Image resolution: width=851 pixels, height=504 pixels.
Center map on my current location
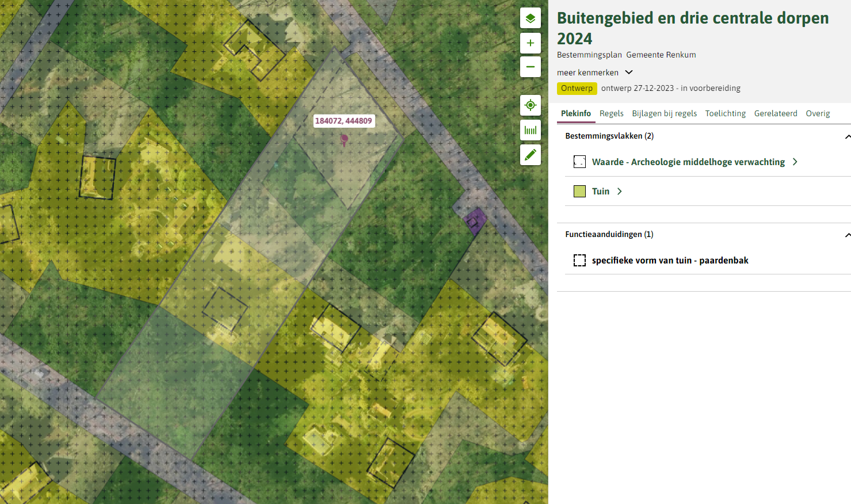tap(530, 105)
